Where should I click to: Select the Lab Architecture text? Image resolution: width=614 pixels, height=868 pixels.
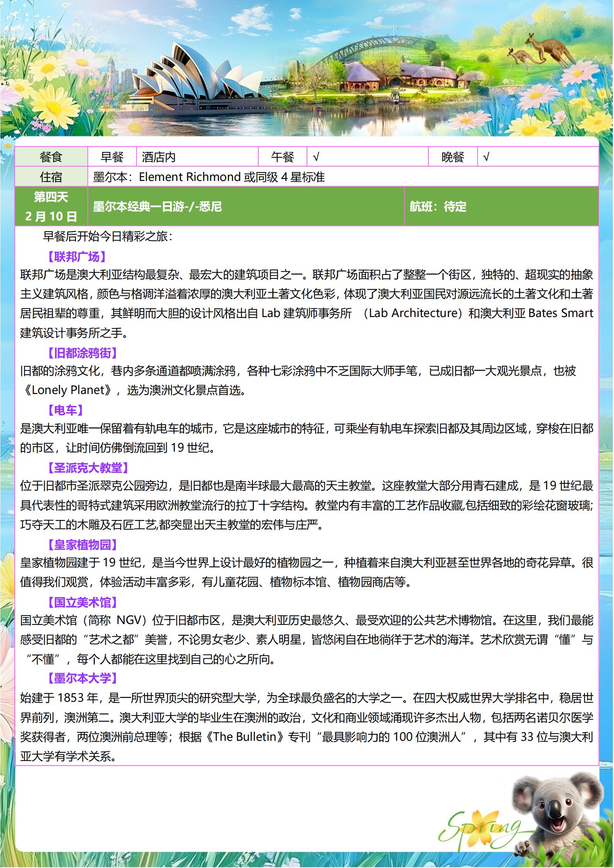[x=413, y=313]
